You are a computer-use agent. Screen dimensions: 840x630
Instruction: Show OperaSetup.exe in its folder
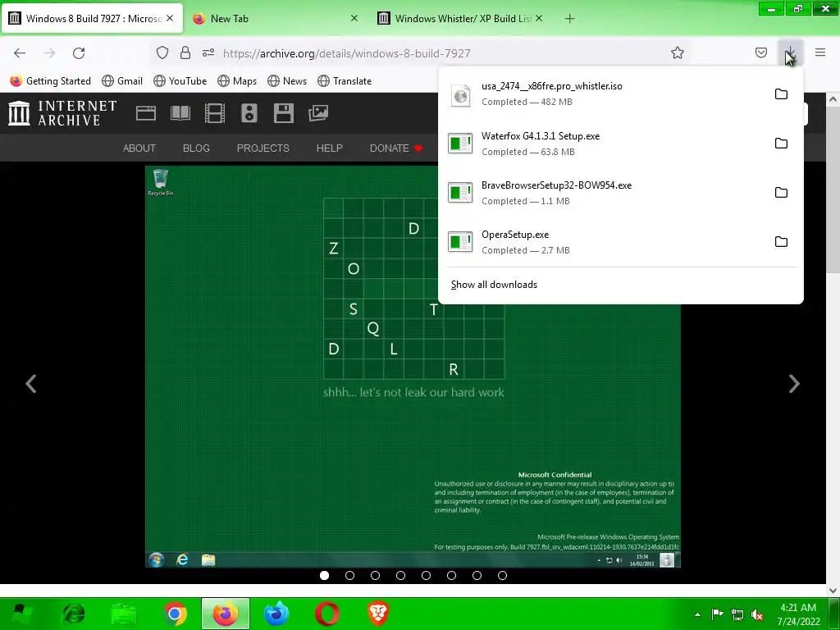click(781, 242)
